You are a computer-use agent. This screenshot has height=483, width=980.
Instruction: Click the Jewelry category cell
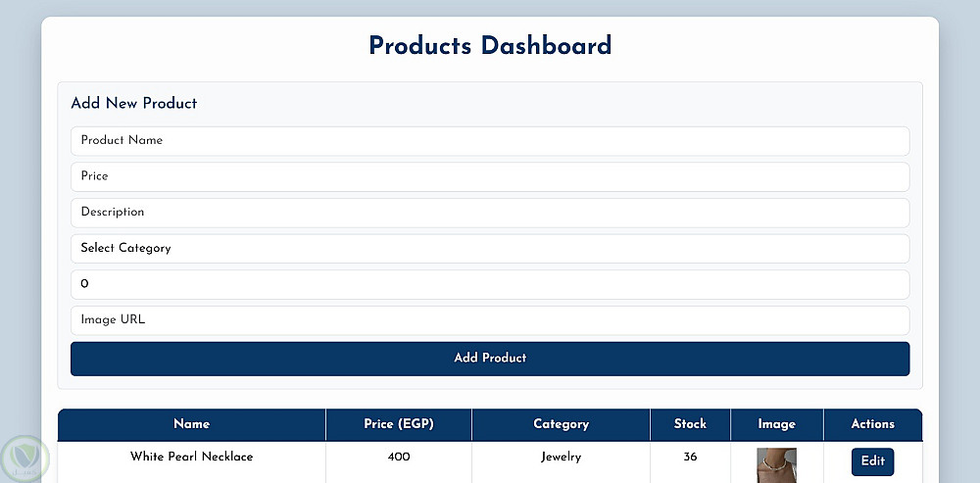pyautogui.click(x=561, y=458)
